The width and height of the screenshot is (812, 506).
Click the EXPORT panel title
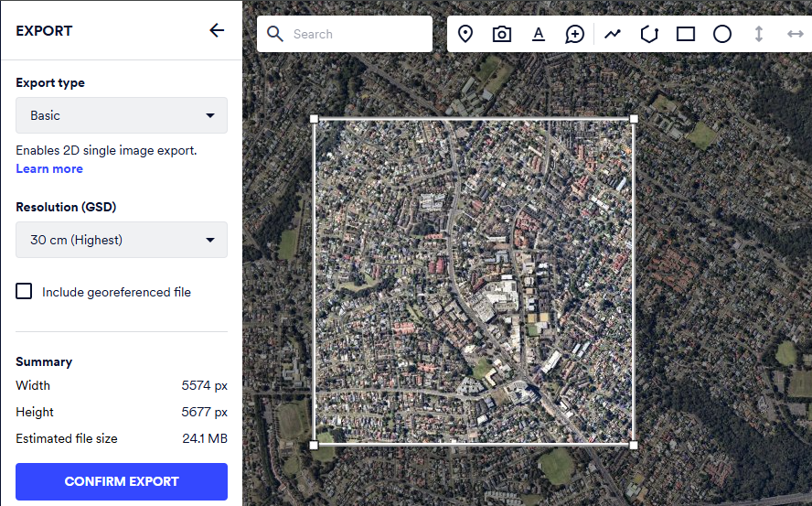tap(44, 31)
